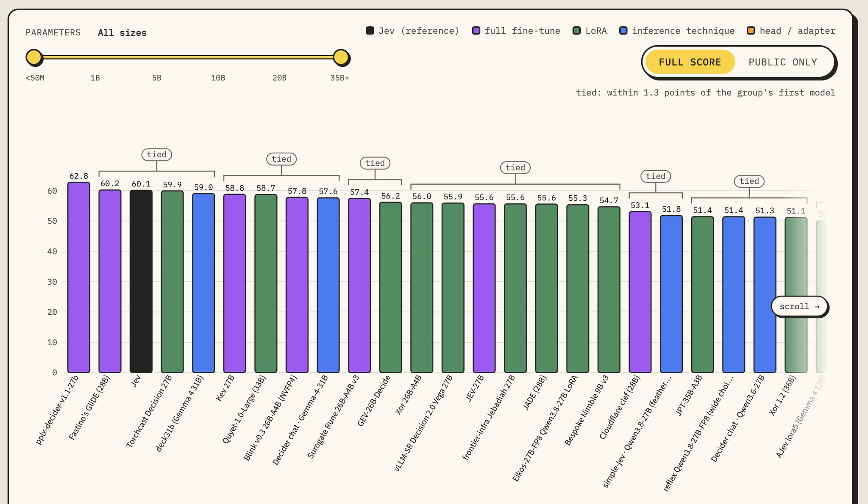Click the 57.8 score label
The width and height of the screenshot is (868, 504).
click(x=297, y=191)
